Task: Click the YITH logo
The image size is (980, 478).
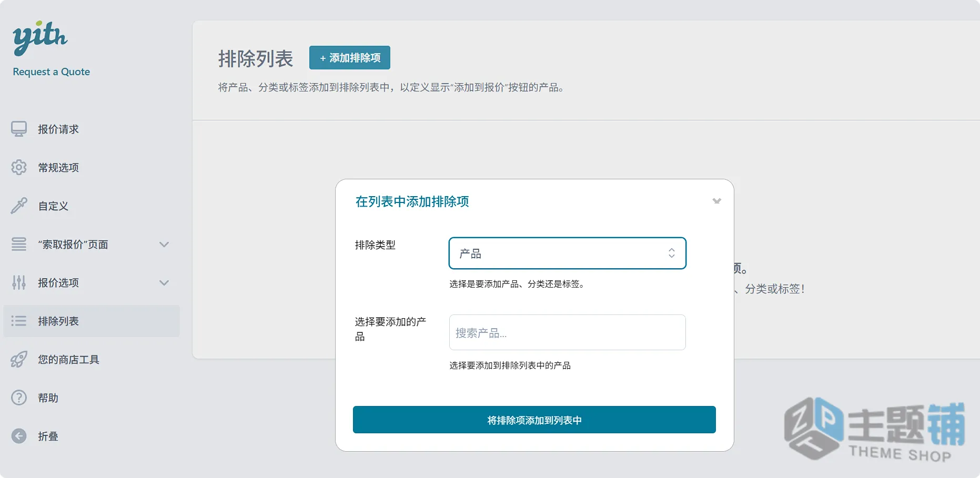Action: pyautogui.click(x=40, y=38)
